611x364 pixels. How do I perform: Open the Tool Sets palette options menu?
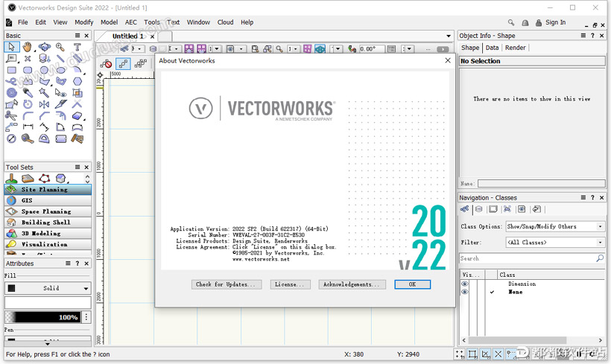coord(77,167)
